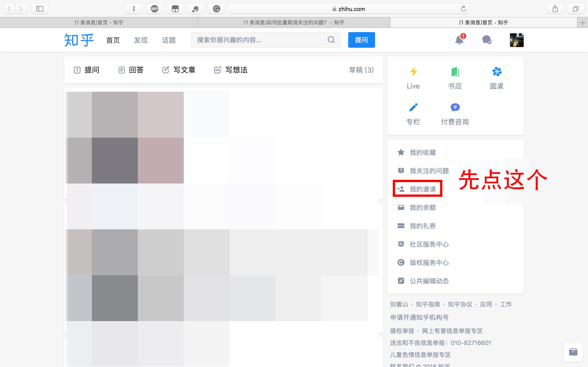Click the AdBlock Plus extension icon
The image size is (588, 367).
[155, 9]
